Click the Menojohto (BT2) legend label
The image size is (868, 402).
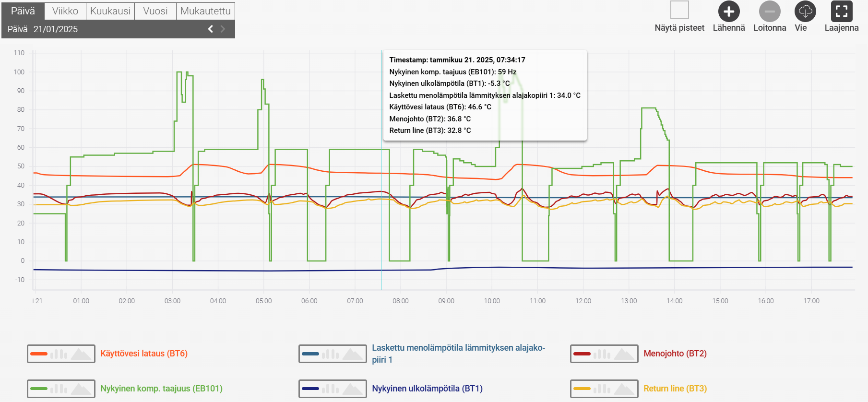675,354
